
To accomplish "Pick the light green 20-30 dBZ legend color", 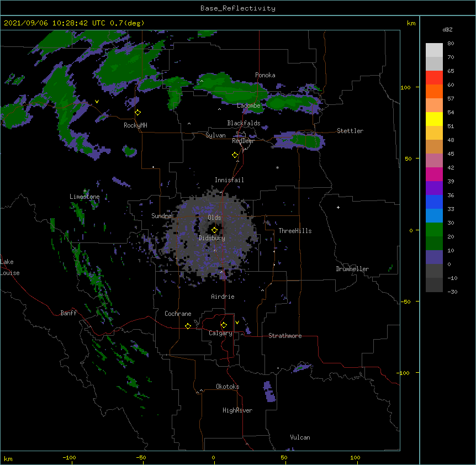I will point(434,230).
